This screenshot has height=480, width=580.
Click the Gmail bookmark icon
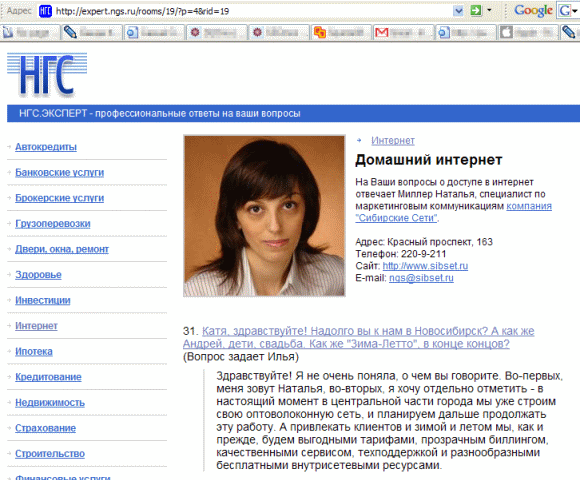pos(382,33)
